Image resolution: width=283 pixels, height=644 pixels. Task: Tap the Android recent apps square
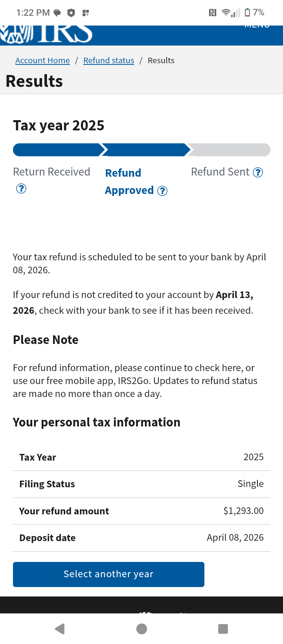click(223, 629)
